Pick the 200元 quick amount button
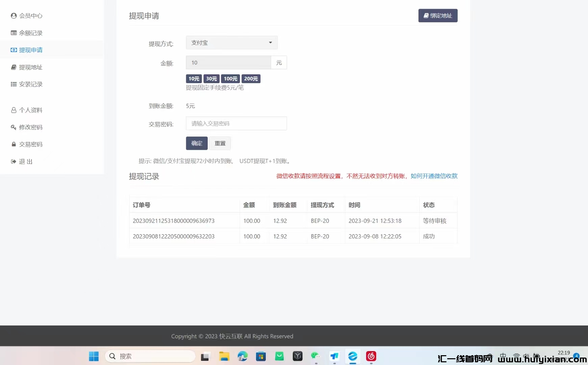The image size is (588, 365). pos(251,79)
